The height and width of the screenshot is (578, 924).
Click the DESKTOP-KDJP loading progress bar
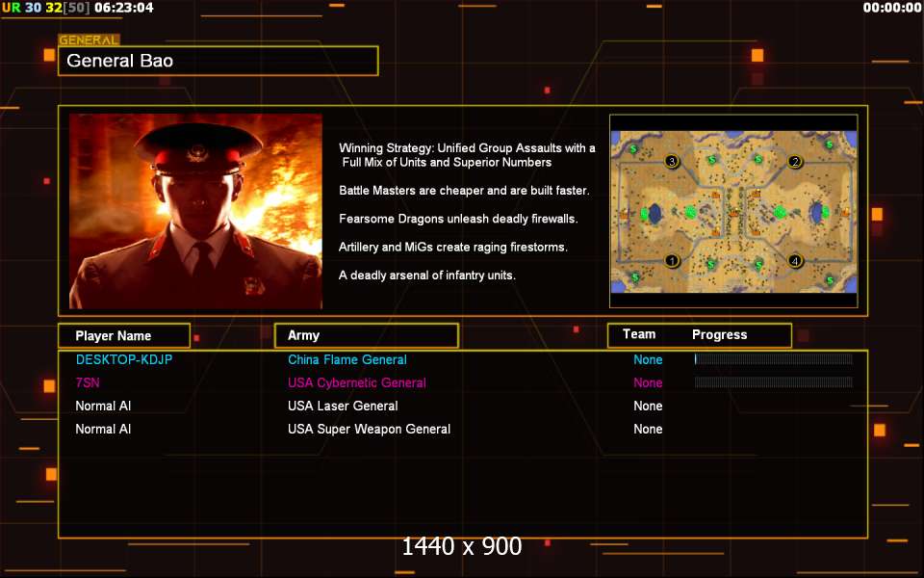tap(773, 359)
